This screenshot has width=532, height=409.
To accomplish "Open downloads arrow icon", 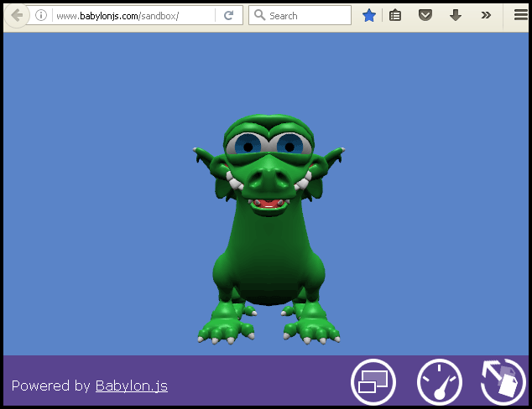I will pos(456,15).
